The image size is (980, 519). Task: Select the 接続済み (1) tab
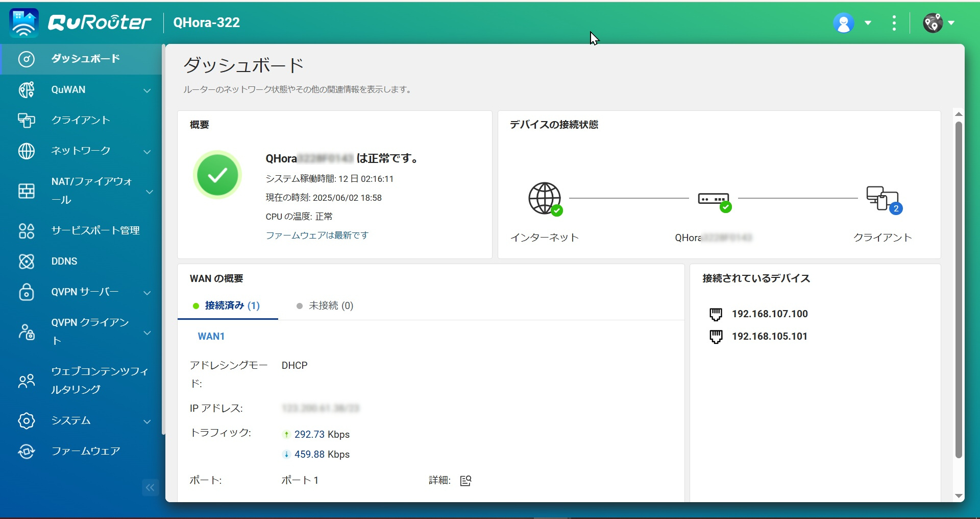point(227,305)
